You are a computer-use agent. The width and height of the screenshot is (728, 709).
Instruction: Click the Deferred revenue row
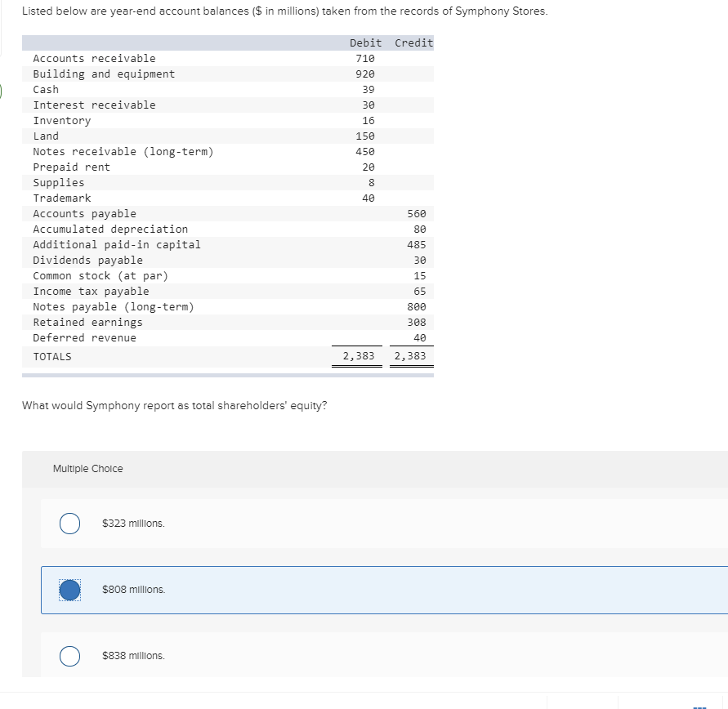coord(163,337)
